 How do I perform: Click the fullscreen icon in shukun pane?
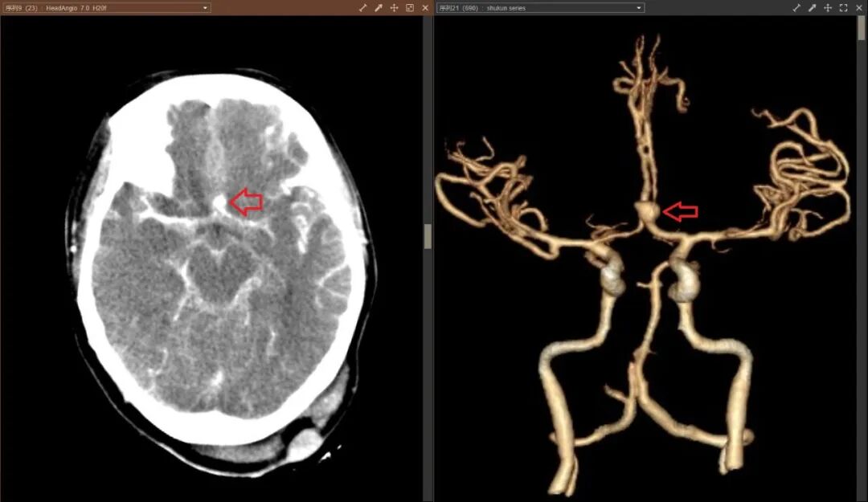(843, 8)
